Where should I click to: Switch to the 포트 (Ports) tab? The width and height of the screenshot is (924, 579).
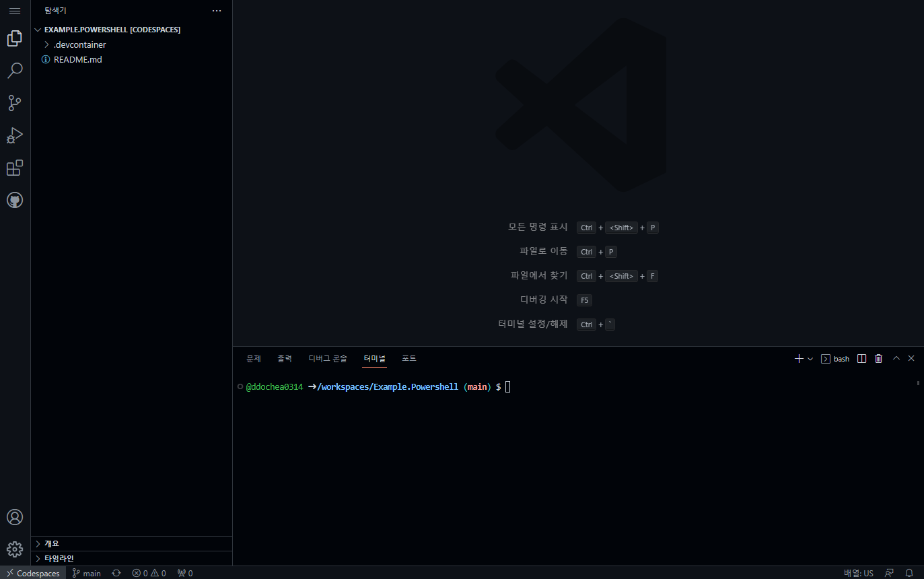(409, 359)
